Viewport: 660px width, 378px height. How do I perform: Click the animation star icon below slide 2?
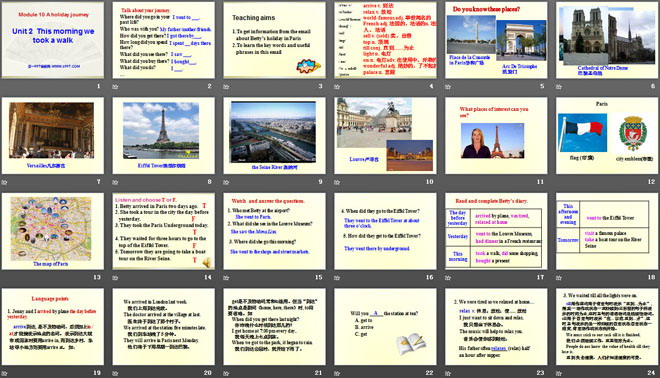115,87
